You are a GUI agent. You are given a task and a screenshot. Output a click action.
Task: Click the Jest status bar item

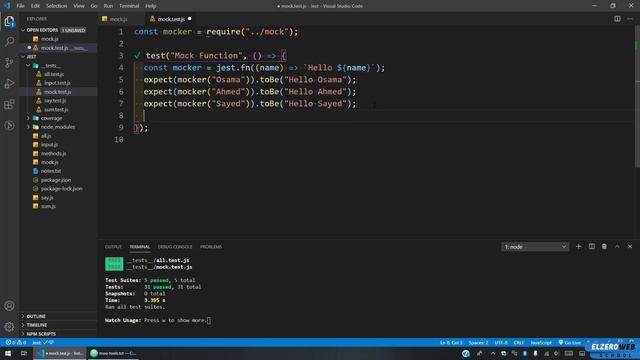click(x=43, y=342)
